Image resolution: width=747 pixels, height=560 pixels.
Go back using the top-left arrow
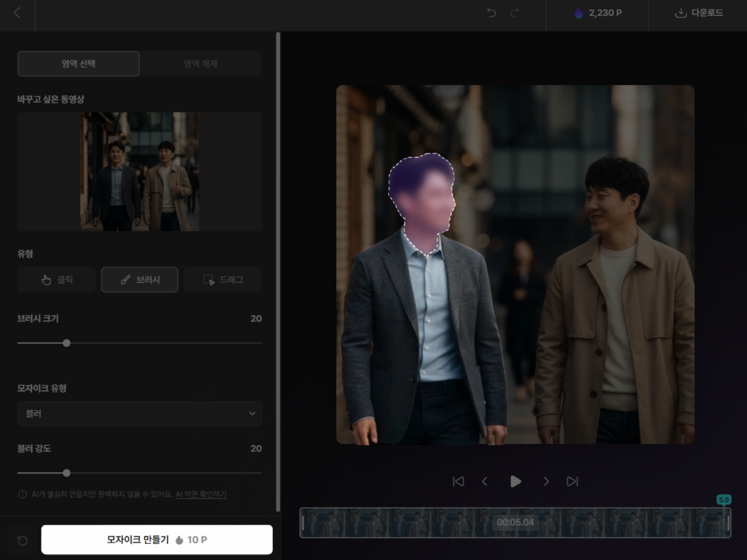17,13
